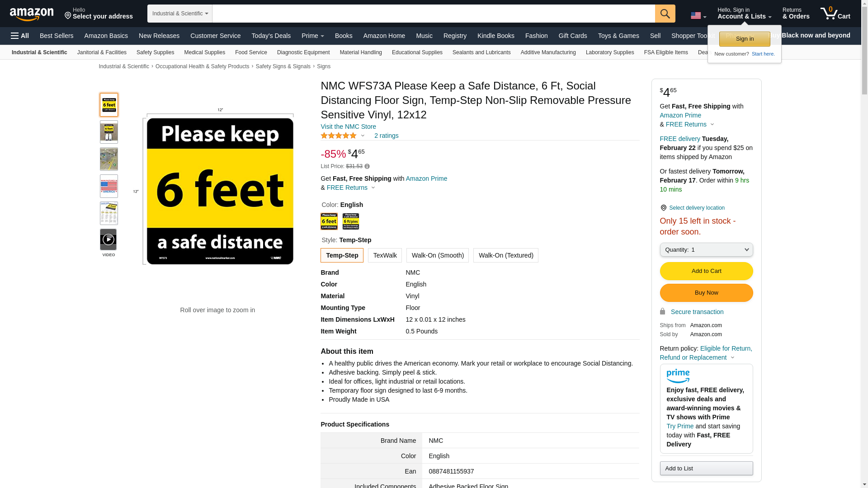Click the Amazon logo

(32, 14)
